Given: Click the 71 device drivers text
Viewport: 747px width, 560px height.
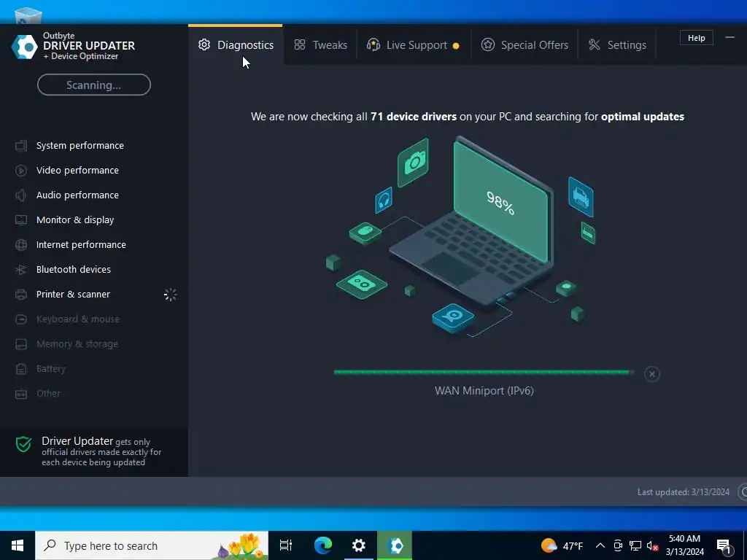Looking at the screenshot, I should pyautogui.click(x=414, y=117).
